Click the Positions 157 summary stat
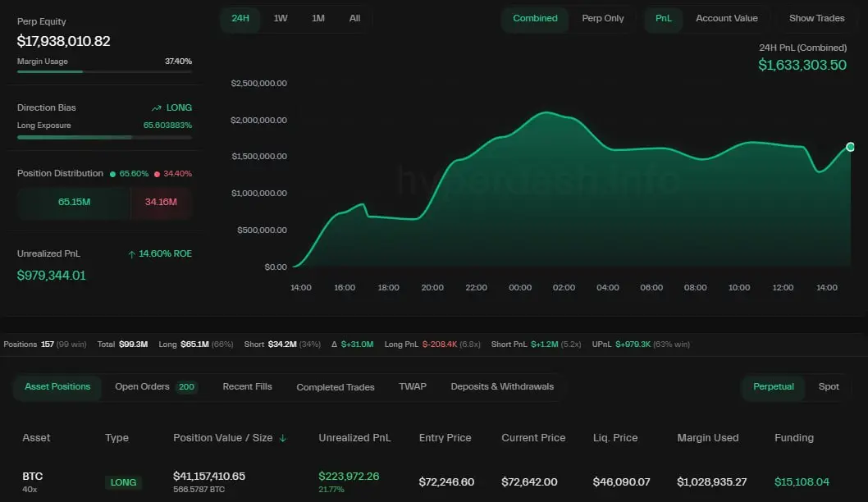The width and height of the screenshot is (868, 502). point(45,345)
